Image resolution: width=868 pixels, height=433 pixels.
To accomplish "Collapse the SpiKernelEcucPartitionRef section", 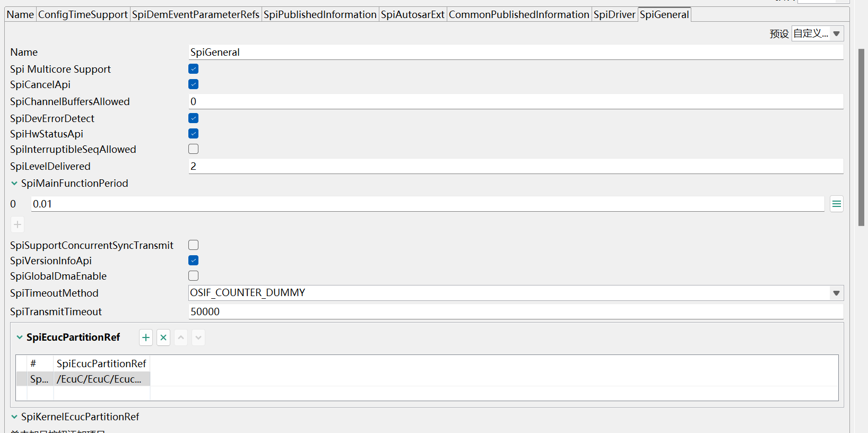I will pos(14,417).
